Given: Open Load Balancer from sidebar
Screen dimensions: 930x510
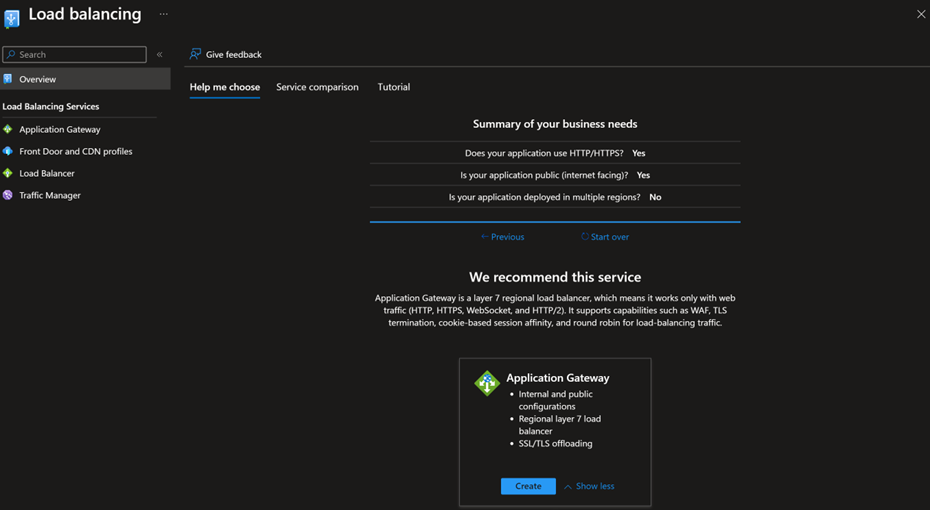Looking at the screenshot, I should (47, 173).
